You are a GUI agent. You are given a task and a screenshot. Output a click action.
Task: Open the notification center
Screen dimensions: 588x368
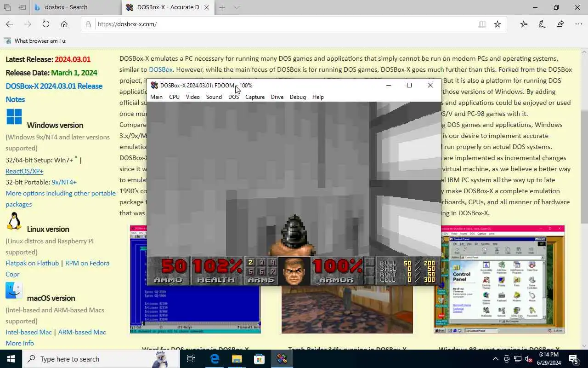574,359
